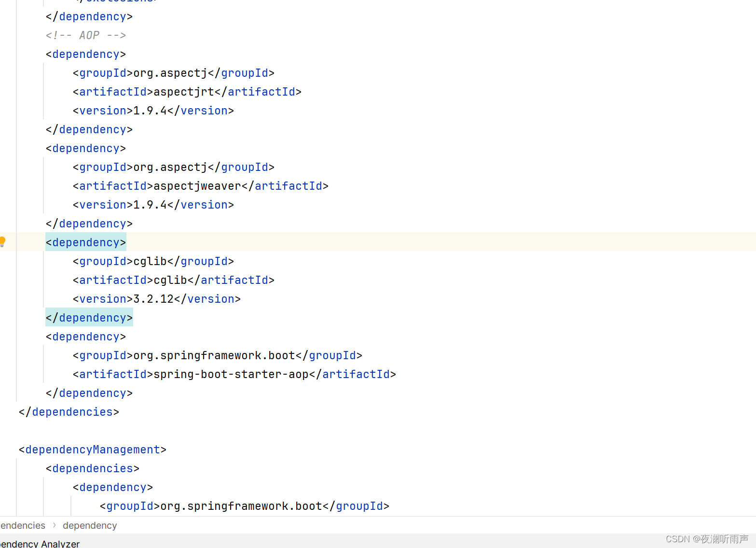Click the <!-- AOP --> comment line

(86, 35)
